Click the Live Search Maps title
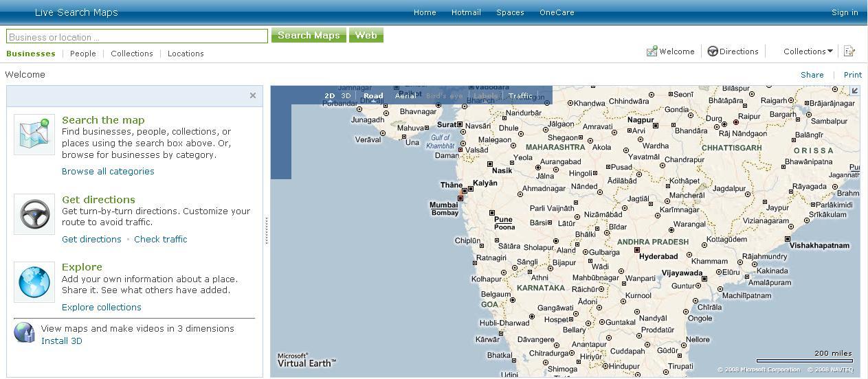 (76, 12)
